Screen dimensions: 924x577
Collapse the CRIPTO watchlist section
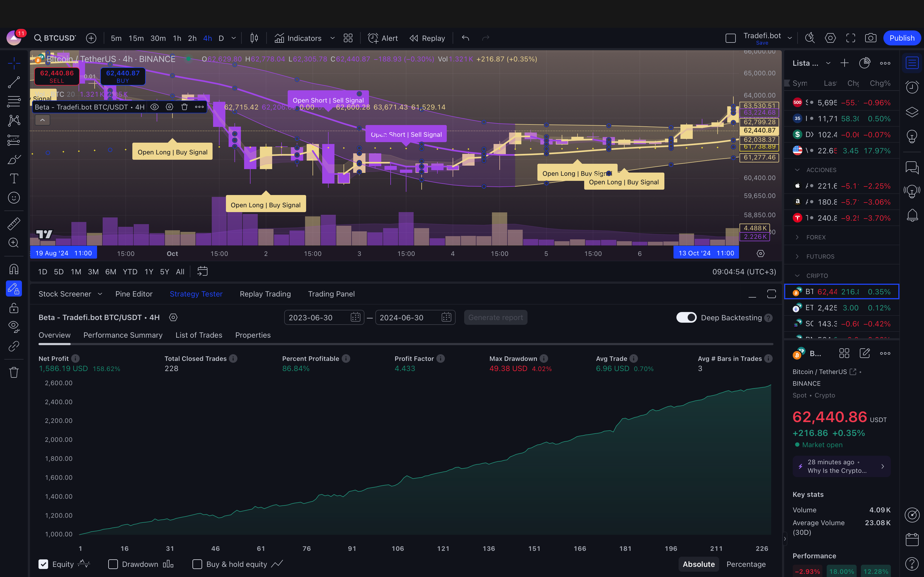click(x=797, y=275)
